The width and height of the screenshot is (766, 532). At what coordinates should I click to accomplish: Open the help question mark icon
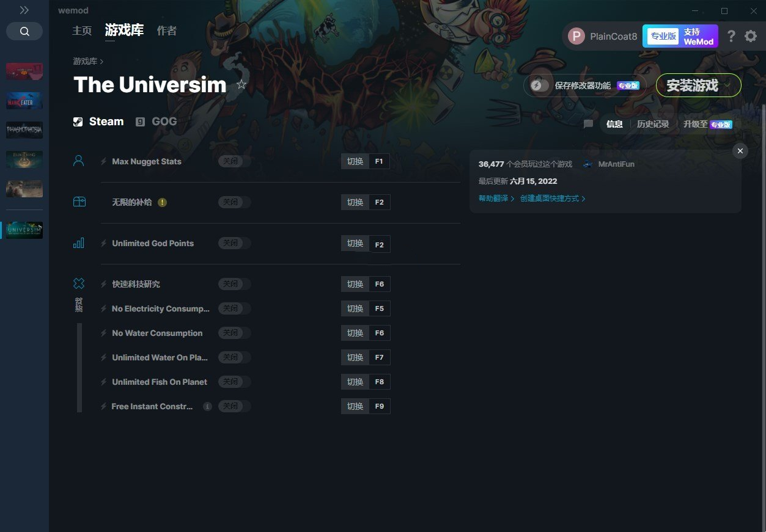[731, 36]
